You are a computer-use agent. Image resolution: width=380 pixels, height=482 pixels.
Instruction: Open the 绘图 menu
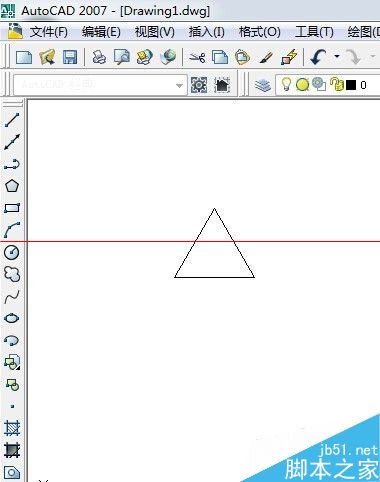coord(363,32)
